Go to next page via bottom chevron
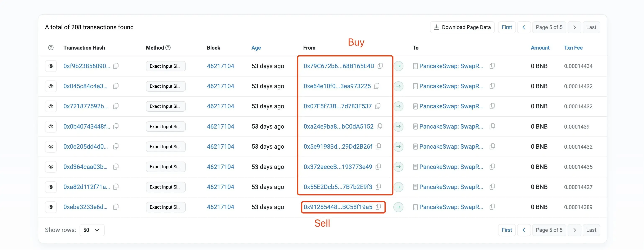Image resolution: width=644 pixels, height=250 pixels. (x=574, y=230)
